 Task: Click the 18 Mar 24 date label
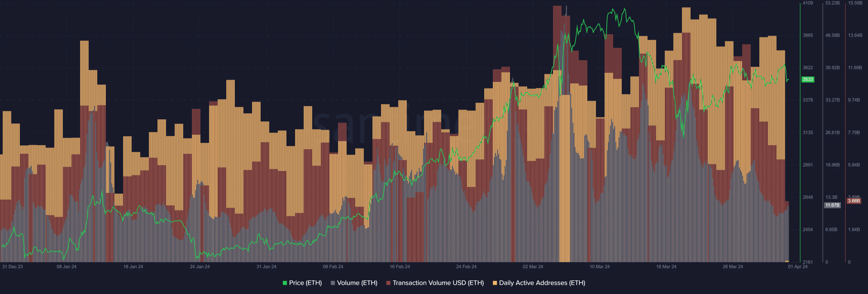point(666,267)
